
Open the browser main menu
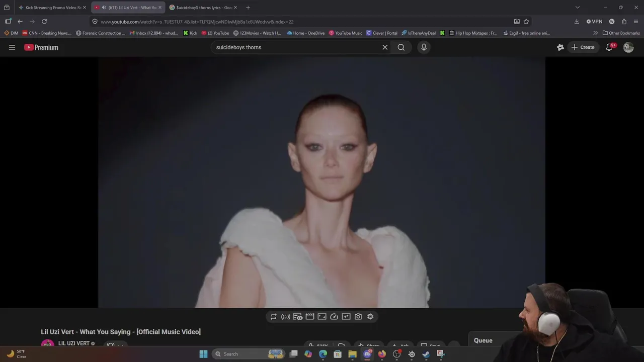pos(636,22)
